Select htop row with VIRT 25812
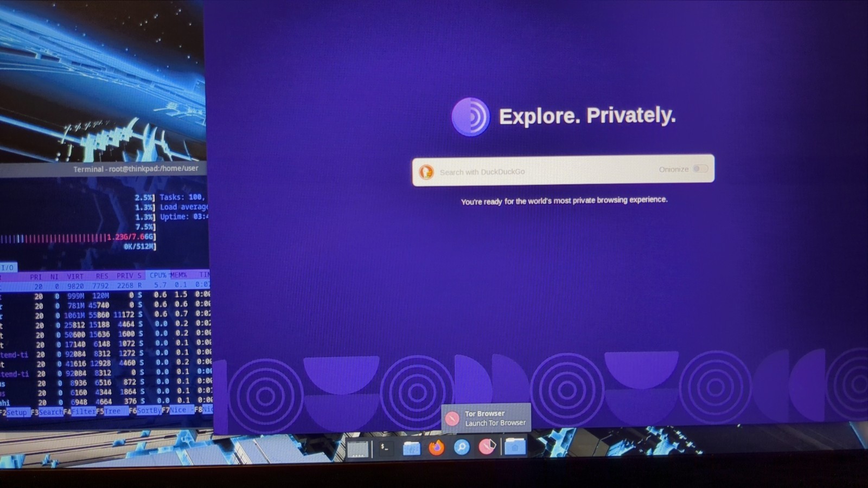Image resolution: width=868 pixels, height=488 pixels. click(105, 324)
